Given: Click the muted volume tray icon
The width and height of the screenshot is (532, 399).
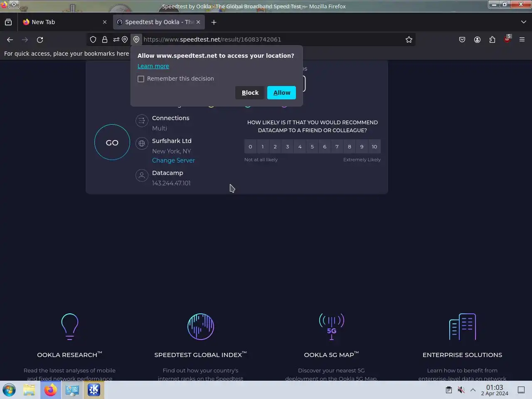Looking at the screenshot, I should [461, 390].
